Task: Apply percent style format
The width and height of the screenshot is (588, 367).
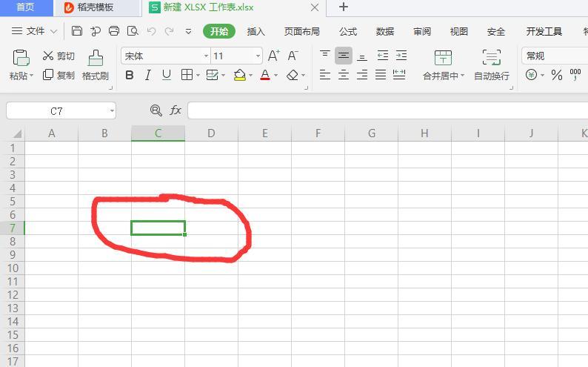Action: [557, 75]
